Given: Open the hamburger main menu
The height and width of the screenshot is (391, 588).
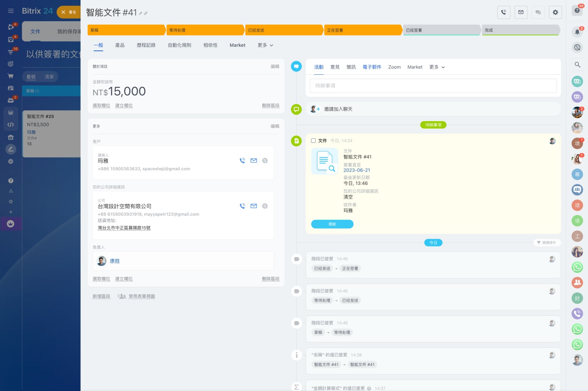Looking at the screenshot, I should tap(11, 11).
